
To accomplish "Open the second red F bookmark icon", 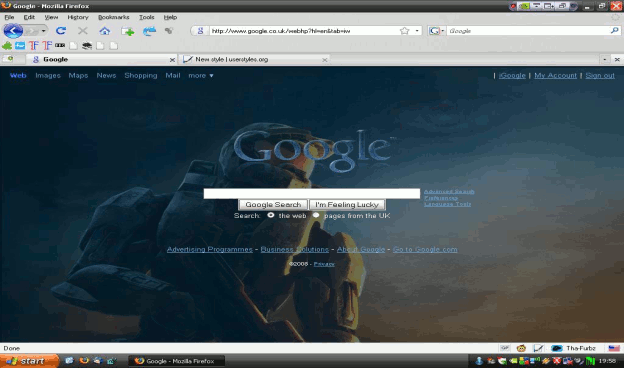I will 47,46.
